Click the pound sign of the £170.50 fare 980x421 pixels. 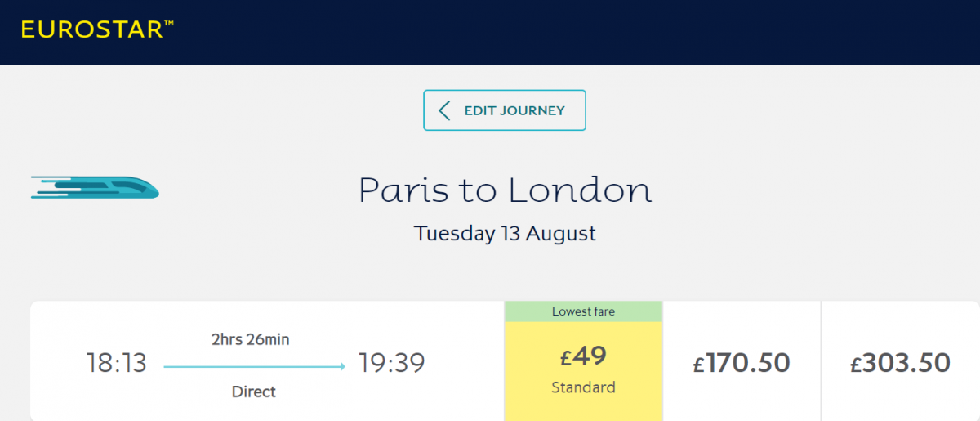coord(698,365)
